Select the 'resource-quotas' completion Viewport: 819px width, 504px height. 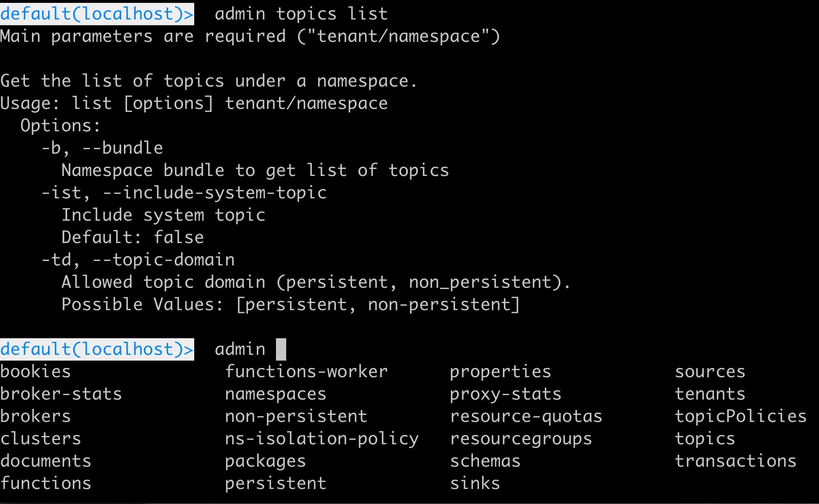(x=526, y=417)
